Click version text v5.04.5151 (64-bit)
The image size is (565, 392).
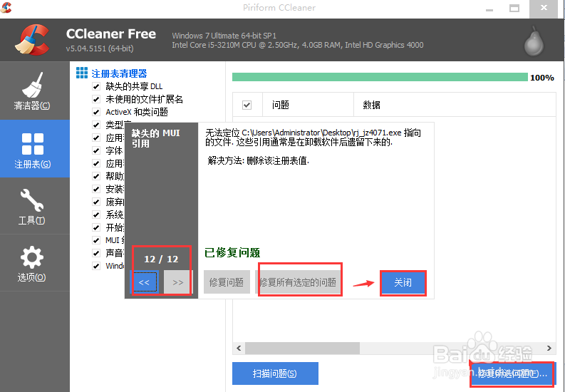coord(100,48)
